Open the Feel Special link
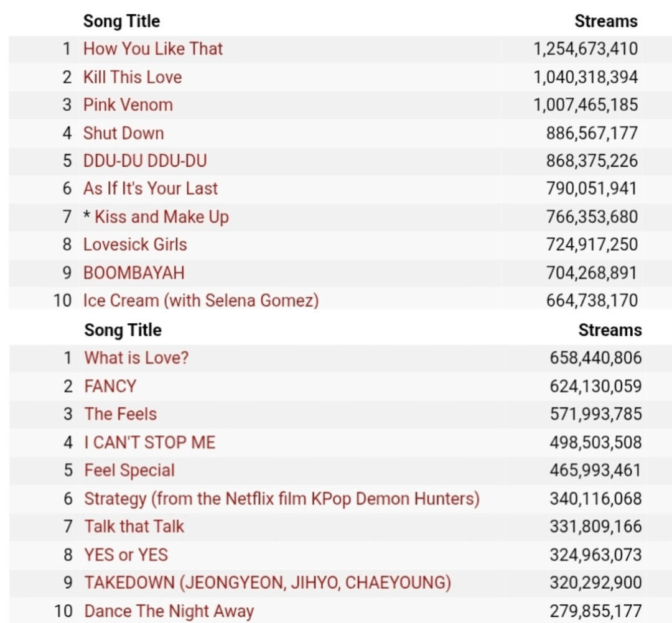The image size is (672, 623). pos(129,471)
